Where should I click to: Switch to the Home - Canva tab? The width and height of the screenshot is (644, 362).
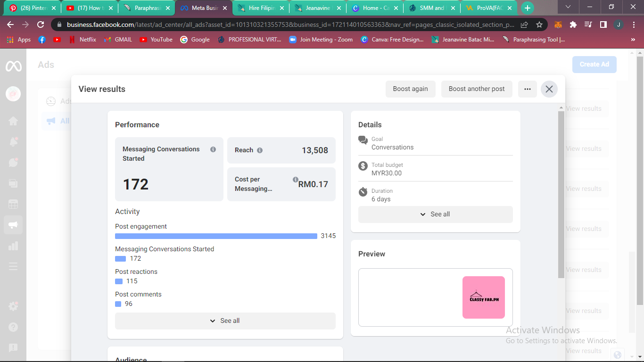tap(375, 8)
